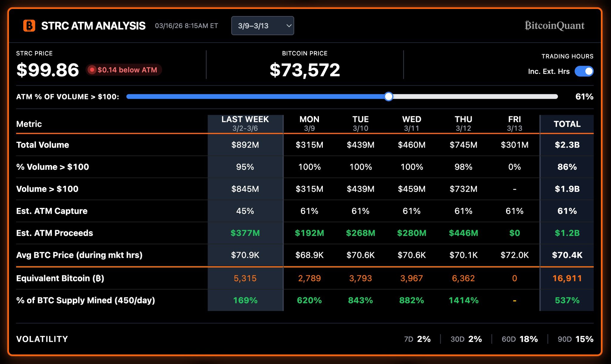Select the Total Volume row label
The image size is (611, 364).
(x=42, y=145)
